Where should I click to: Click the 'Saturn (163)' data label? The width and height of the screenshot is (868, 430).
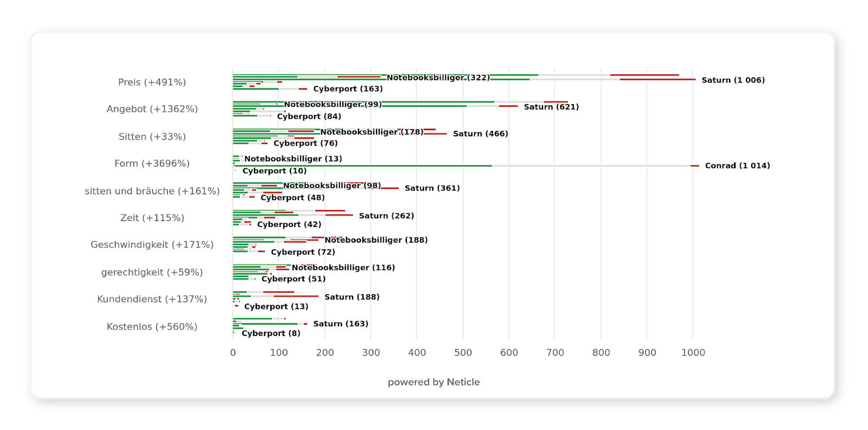coord(341,324)
